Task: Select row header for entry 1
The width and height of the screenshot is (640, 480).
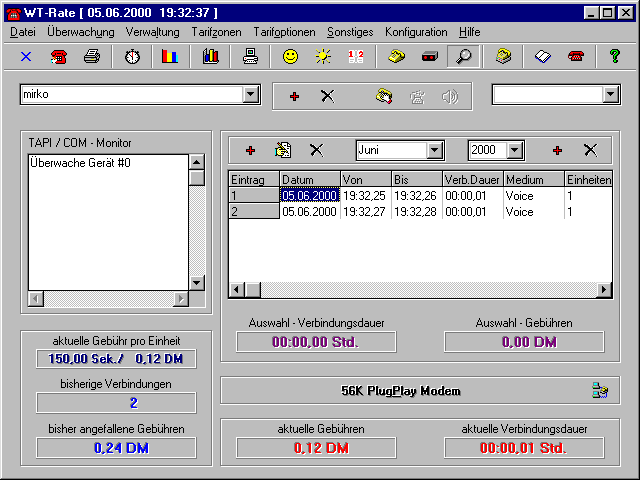Action: 254,196
